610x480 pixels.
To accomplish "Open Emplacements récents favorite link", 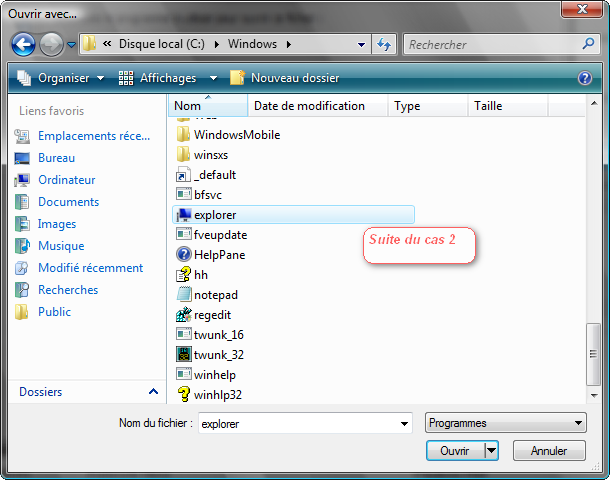I will 94,136.
